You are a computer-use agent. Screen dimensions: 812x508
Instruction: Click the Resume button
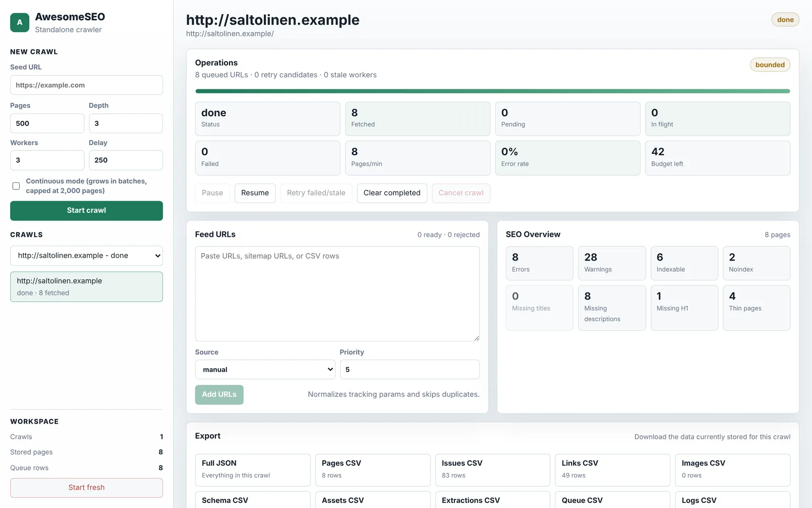coord(255,193)
